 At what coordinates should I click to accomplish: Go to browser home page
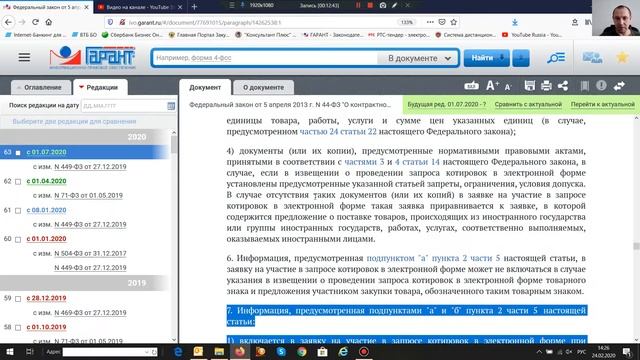click(x=49, y=22)
